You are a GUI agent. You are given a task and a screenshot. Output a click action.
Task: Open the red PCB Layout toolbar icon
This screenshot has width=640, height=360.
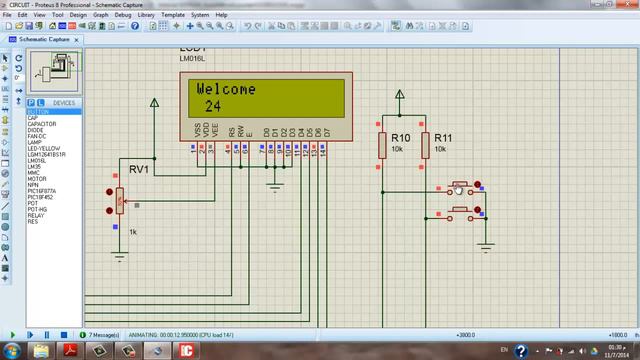tap(72, 26)
